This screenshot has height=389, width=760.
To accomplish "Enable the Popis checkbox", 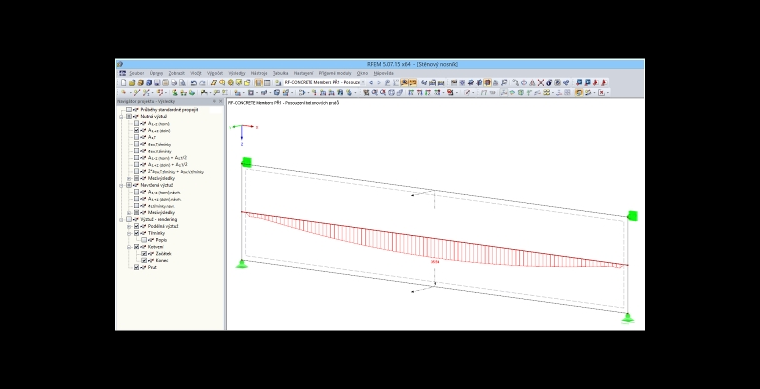I will pyautogui.click(x=144, y=240).
